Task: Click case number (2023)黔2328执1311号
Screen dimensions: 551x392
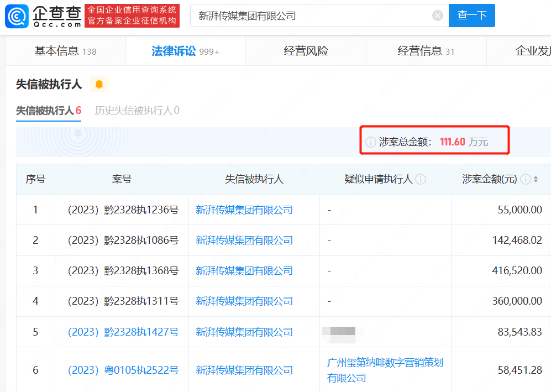Action: [x=123, y=301]
